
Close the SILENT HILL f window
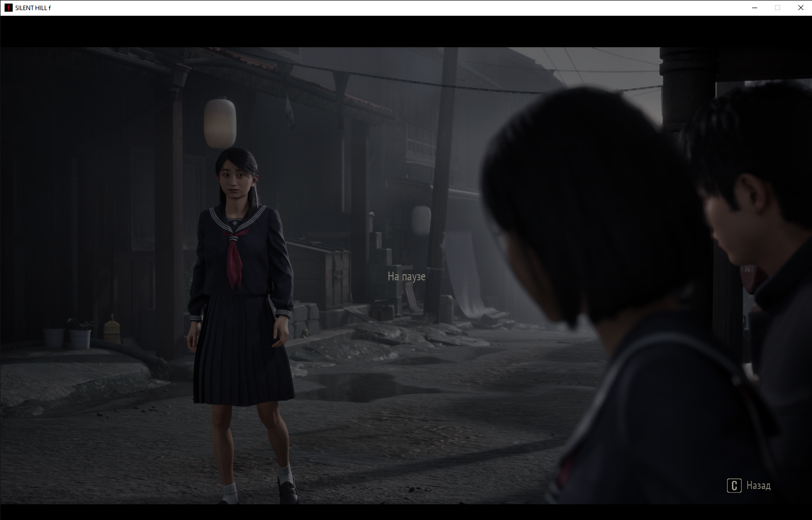pos(800,8)
